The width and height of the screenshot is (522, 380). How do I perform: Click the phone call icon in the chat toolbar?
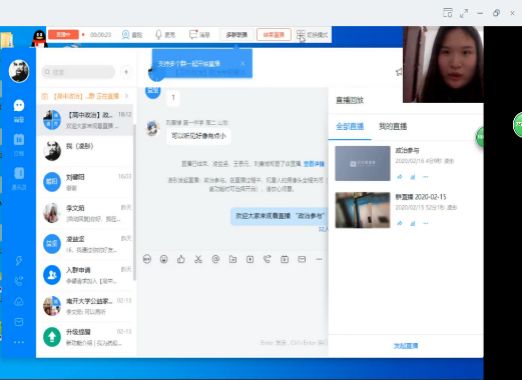(267, 259)
